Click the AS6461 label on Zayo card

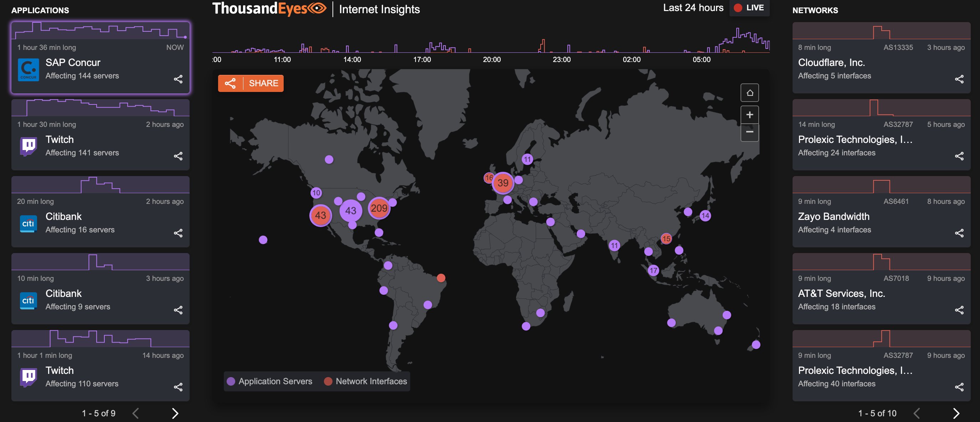(x=896, y=201)
